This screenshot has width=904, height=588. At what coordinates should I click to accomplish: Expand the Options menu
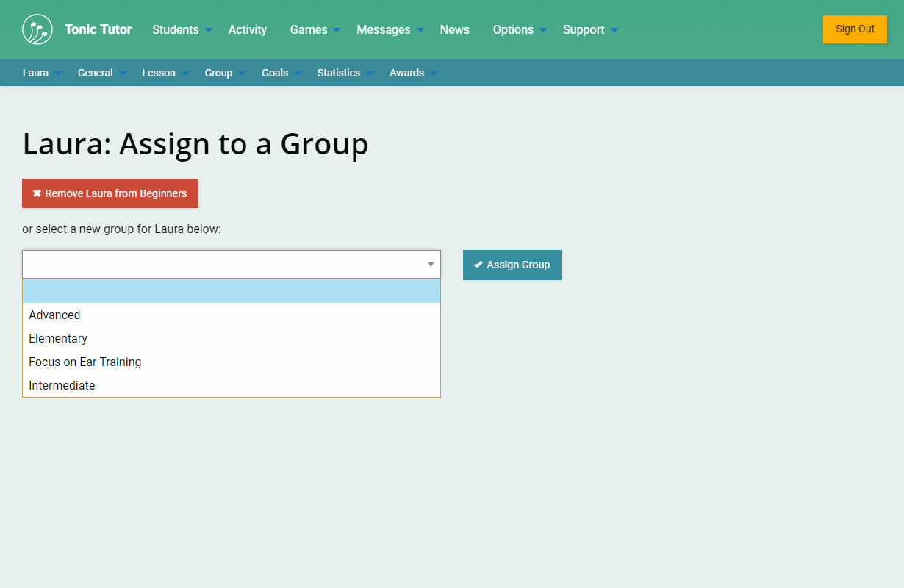520,29
